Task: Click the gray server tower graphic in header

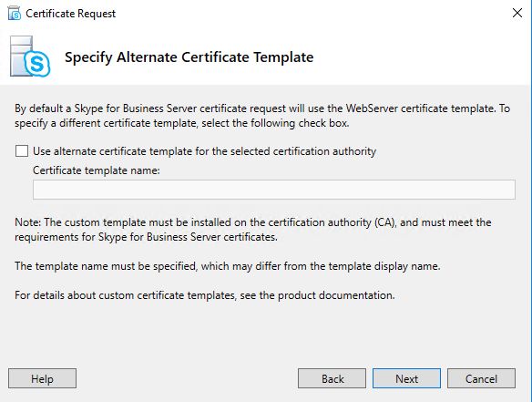Action: (x=21, y=56)
